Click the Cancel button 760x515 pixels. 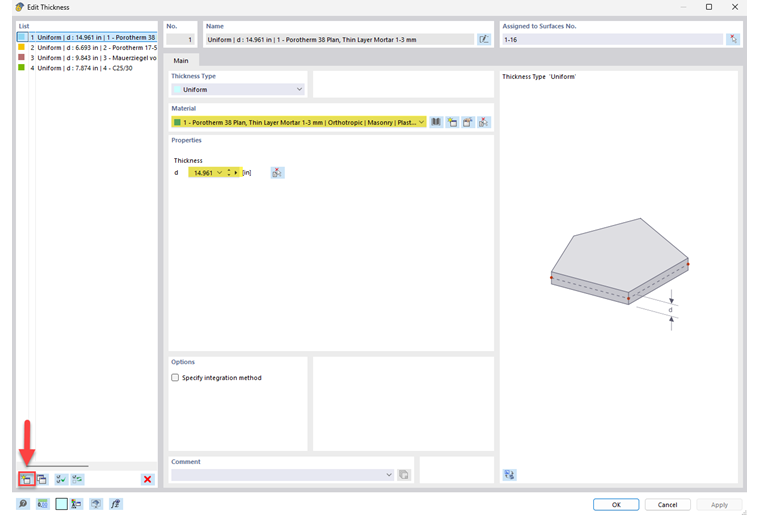667,504
